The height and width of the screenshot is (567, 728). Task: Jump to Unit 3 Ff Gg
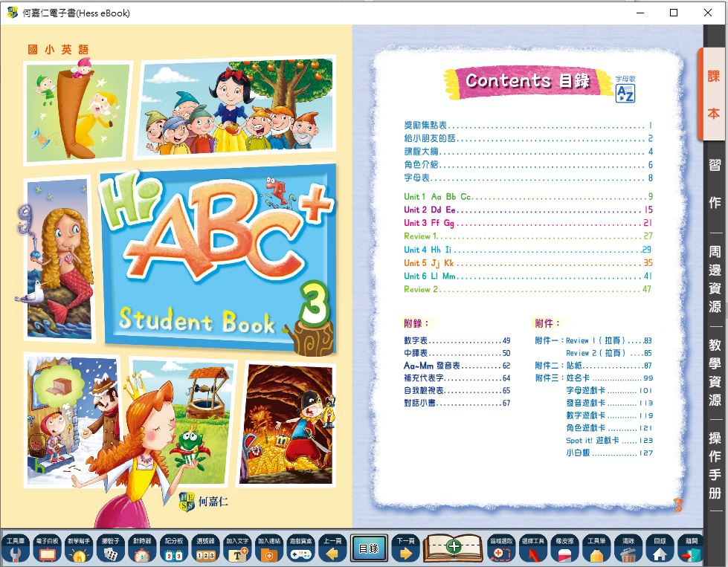[529, 223]
